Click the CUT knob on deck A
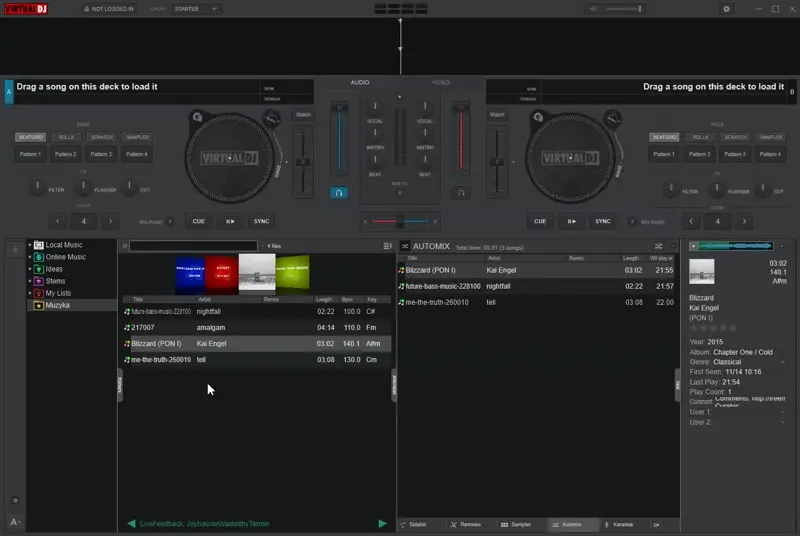Viewport: 800px width, 536px height. pos(129,188)
